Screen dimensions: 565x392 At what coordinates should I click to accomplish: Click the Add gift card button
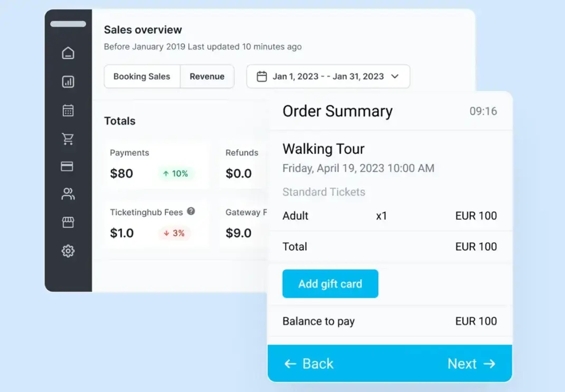pyautogui.click(x=330, y=284)
